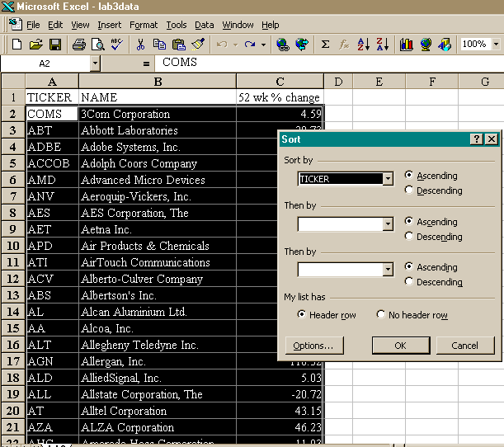Click the Save icon in toolbar
Screen dimensions: 504x447
[55, 45]
